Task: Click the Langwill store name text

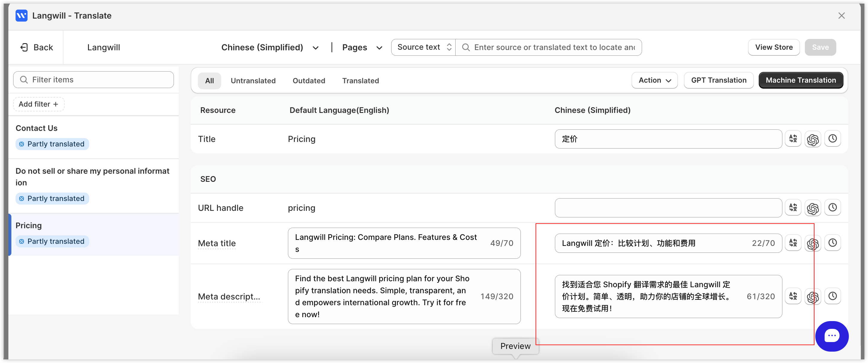Action: [x=104, y=47]
